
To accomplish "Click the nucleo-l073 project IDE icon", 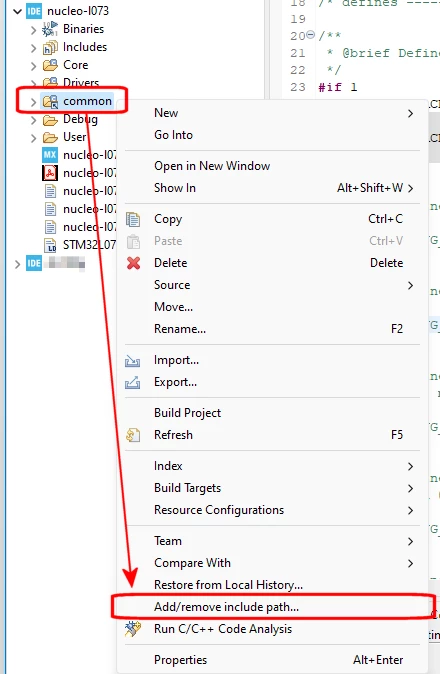I will pyautogui.click(x=34, y=11).
